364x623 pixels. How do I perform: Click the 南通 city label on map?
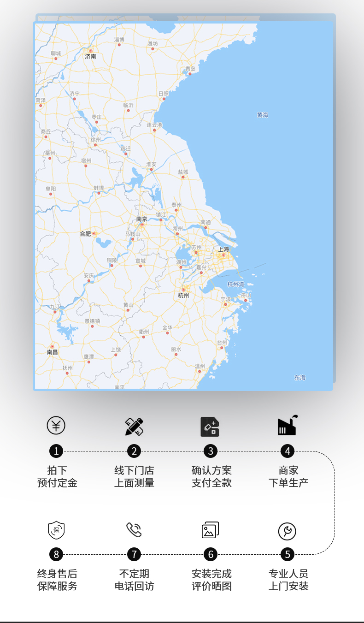[x=206, y=222]
